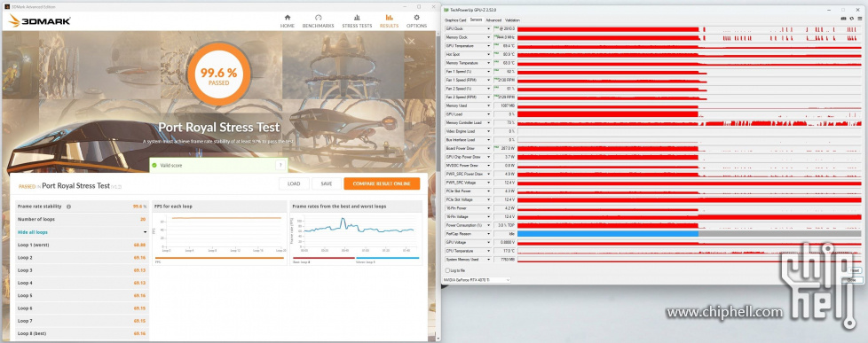868x343 pixels.
Task: Switch to GPU-Z Advanced tab
Action: 493,19
